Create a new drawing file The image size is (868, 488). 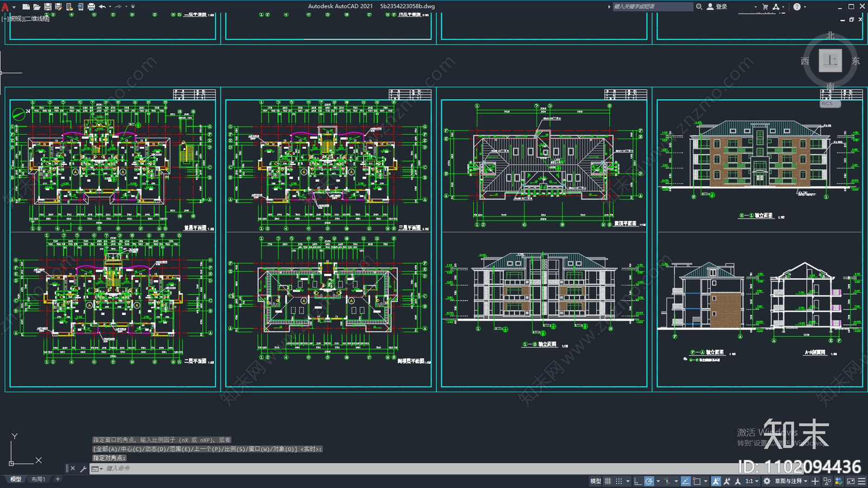25,7
